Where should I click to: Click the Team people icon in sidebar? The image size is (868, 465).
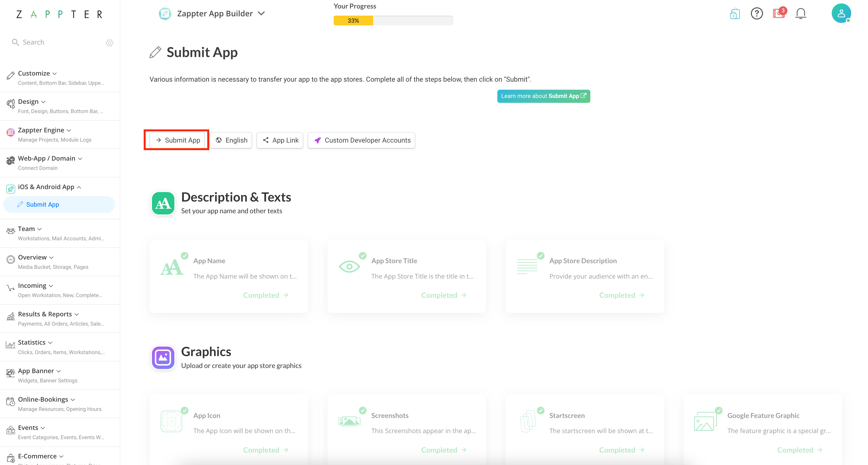10,231
